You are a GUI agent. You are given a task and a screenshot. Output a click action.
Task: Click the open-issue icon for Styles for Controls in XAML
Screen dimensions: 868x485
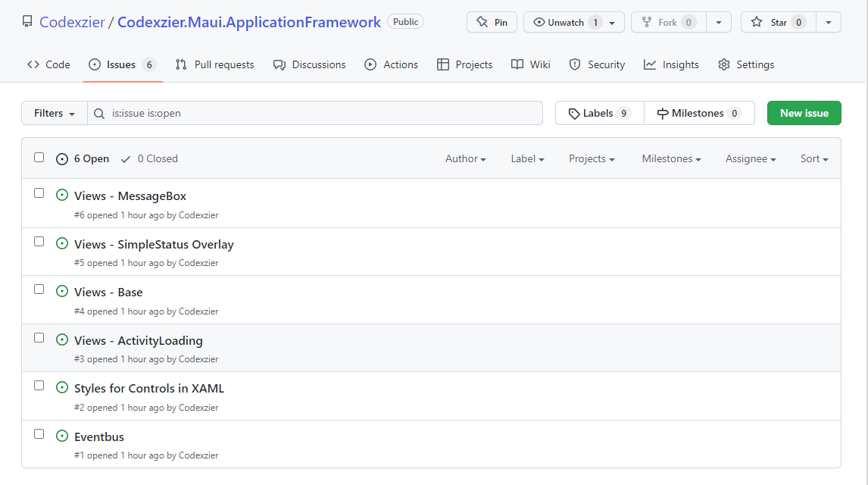coord(62,387)
